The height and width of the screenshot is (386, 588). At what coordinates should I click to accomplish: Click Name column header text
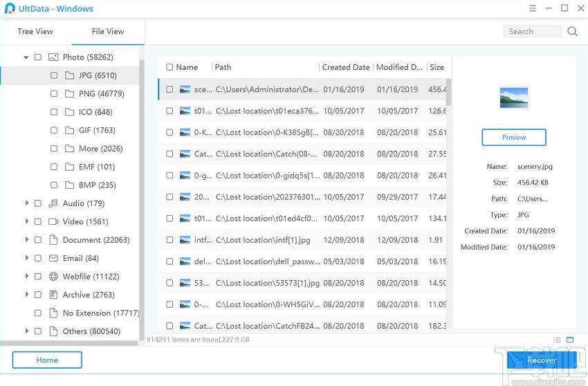coord(187,67)
